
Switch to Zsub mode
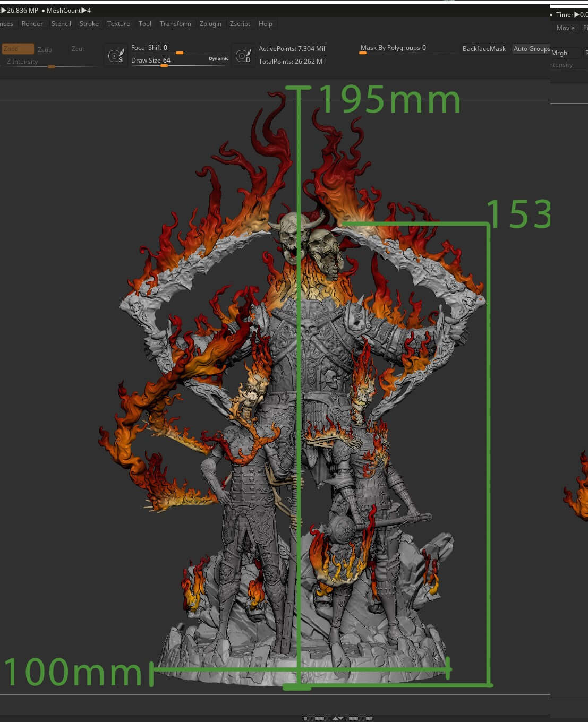pyautogui.click(x=45, y=49)
